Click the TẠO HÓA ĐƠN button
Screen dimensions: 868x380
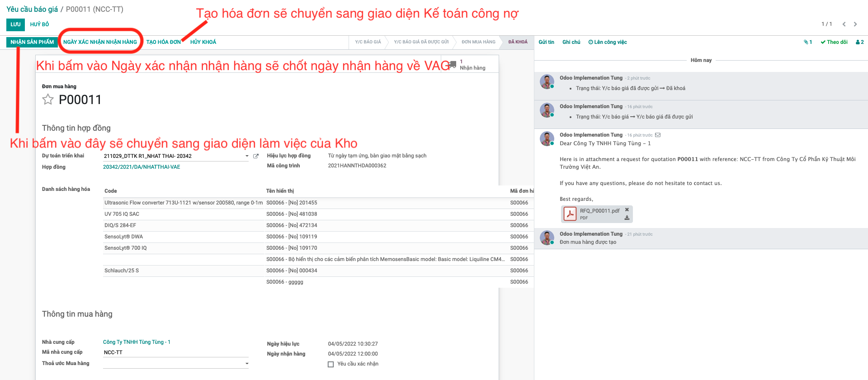point(163,42)
